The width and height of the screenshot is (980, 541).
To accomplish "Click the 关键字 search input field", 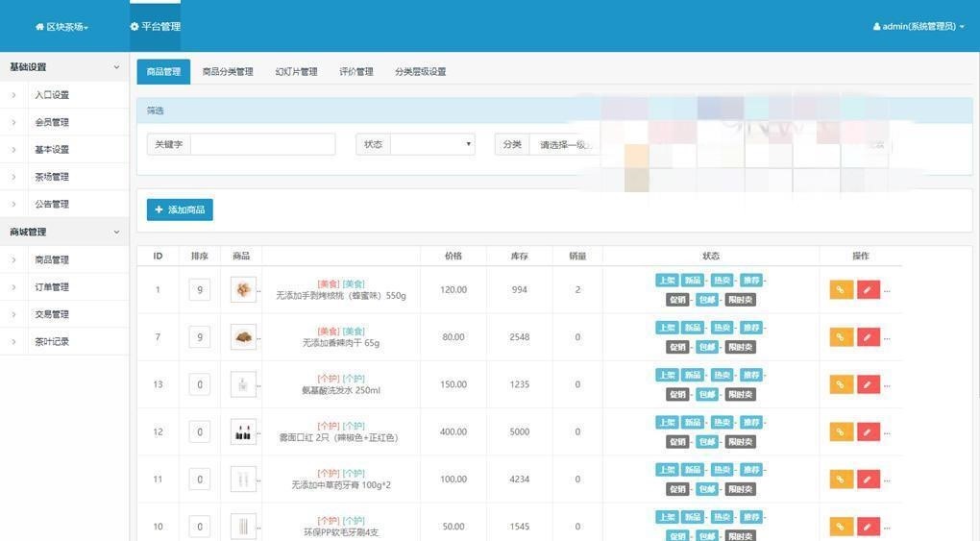I will (x=262, y=144).
